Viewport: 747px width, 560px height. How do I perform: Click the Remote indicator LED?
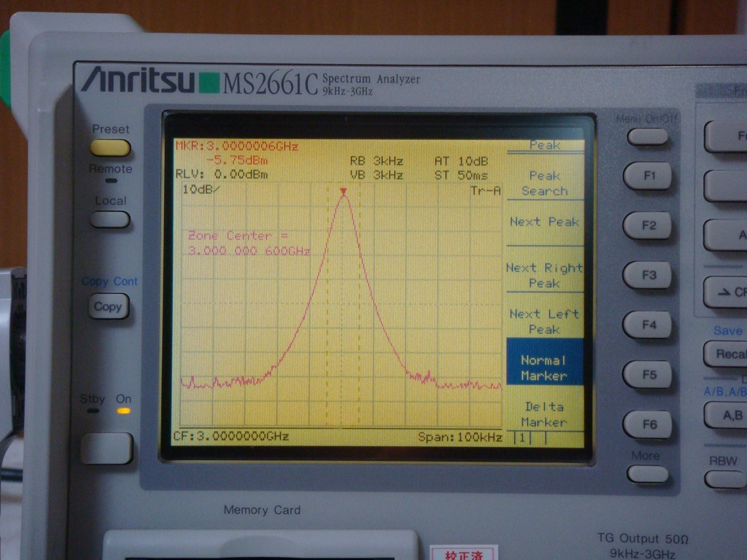coord(111,181)
